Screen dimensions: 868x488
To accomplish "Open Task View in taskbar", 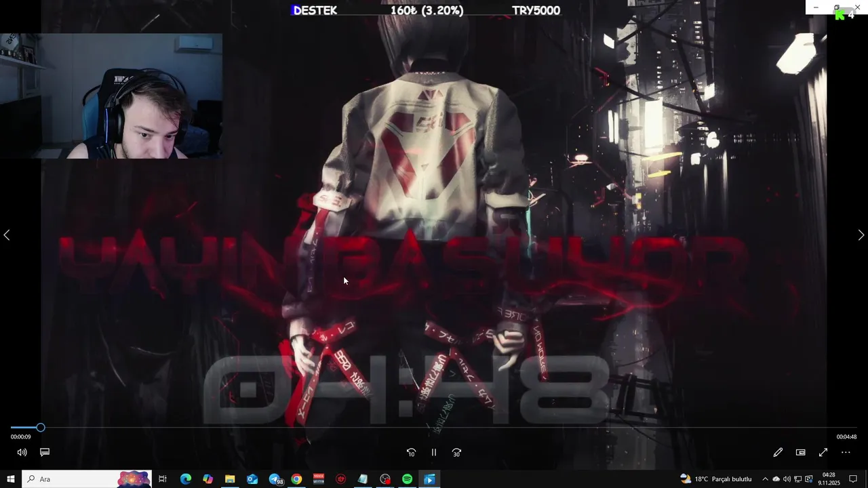I will (x=163, y=479).
